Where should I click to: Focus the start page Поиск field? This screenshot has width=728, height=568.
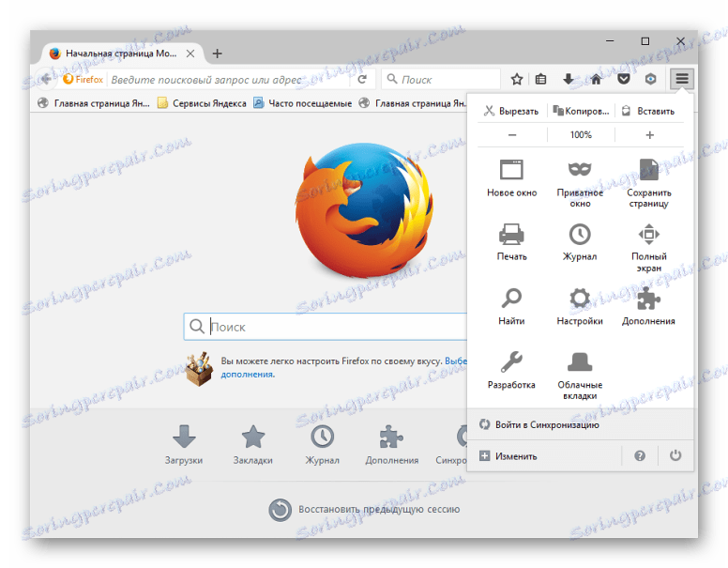coord(325,327)
